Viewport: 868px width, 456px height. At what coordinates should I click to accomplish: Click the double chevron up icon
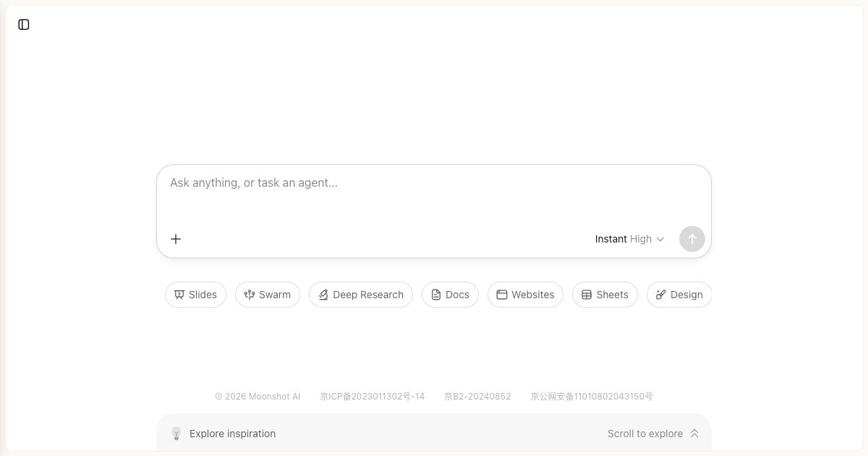click(694, 434)
